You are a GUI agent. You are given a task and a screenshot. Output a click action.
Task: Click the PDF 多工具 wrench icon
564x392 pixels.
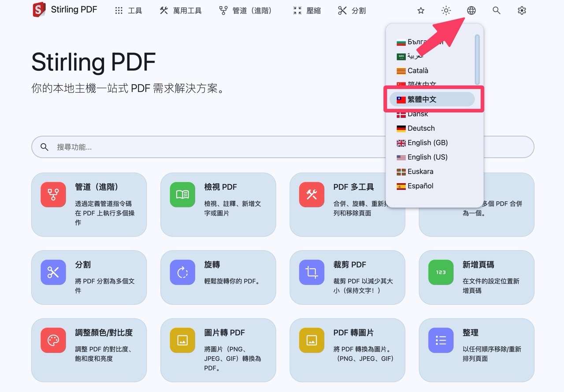312,195
